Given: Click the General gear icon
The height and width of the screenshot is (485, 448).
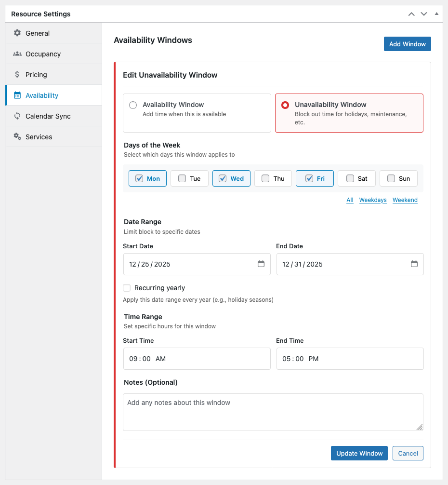Looking at the screenshot, I should point(17,33).
